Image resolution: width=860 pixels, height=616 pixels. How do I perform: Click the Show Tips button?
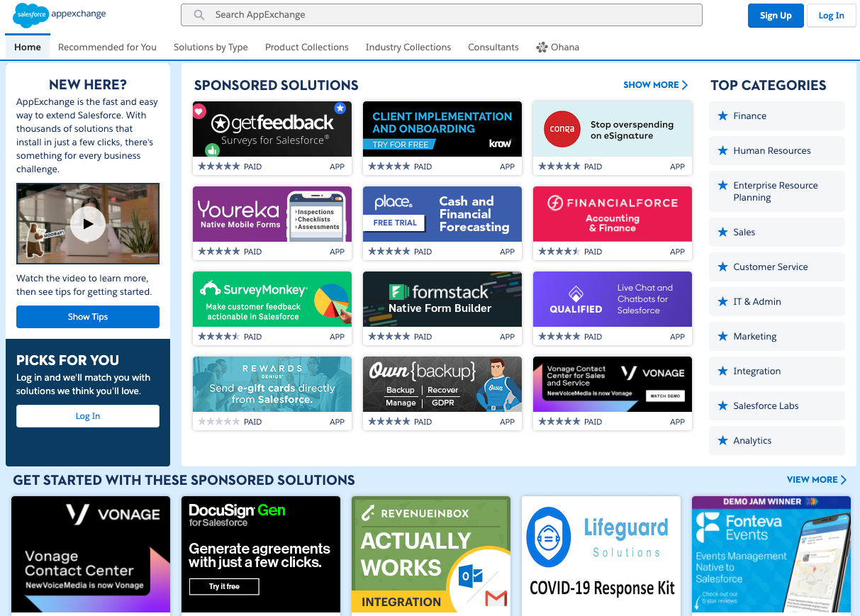pos(88,317)
